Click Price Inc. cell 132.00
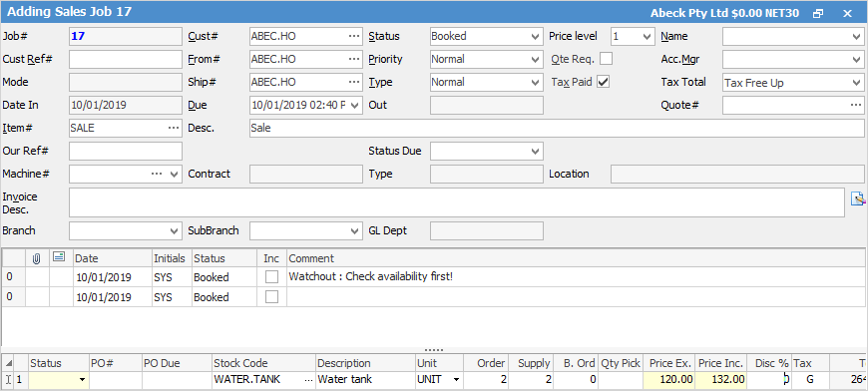The width and height of the screenshot is (868, 391). [x=721, y=380]
